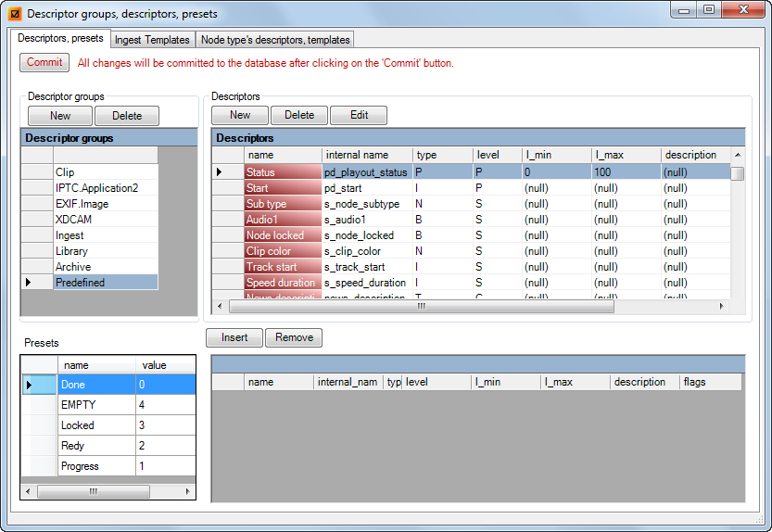The image size is (772, 532).
Task: Select the Predefined descriptor group
Action: 106,283
